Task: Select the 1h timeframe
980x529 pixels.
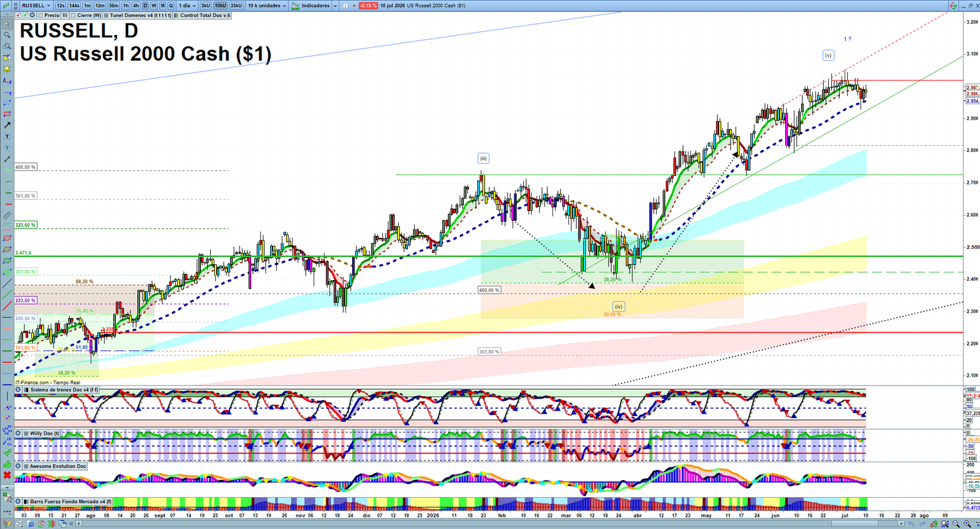Action: point(126,6)
